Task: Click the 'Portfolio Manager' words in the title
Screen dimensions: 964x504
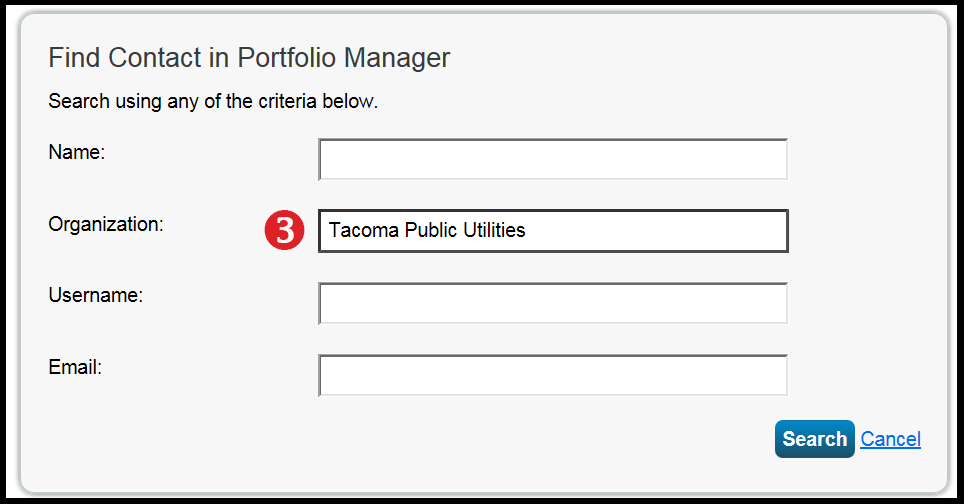Action: click(344, 58)
